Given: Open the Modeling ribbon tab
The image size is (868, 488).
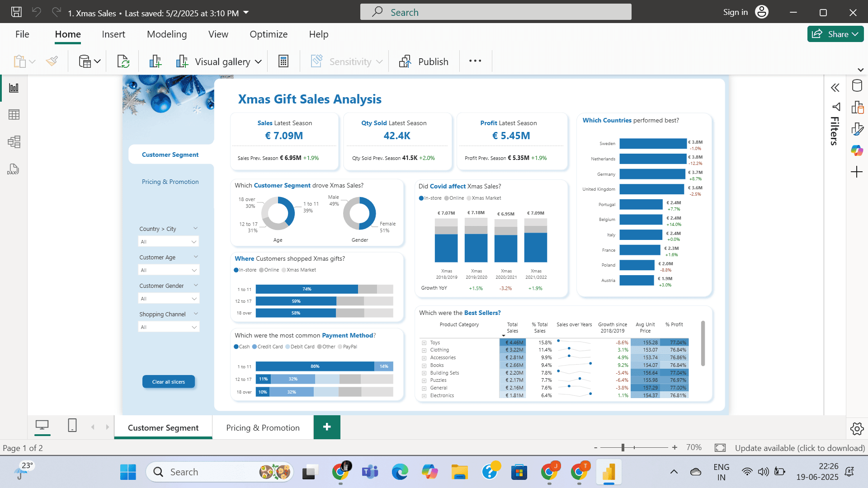Looking at the screenshot, I should (x=166, y=34).
